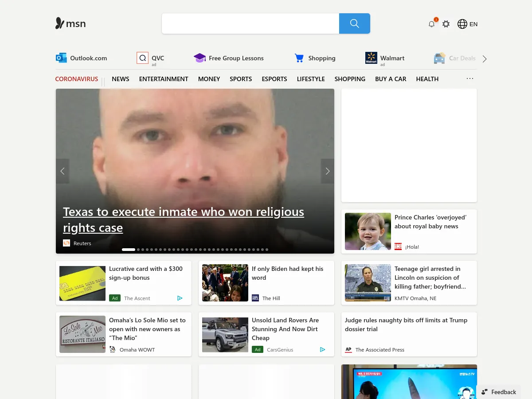Open the MSN home logo
Image resolution: width=532 pixels, height=399 pixels.
pyautogui.click(x=70, y=23)
